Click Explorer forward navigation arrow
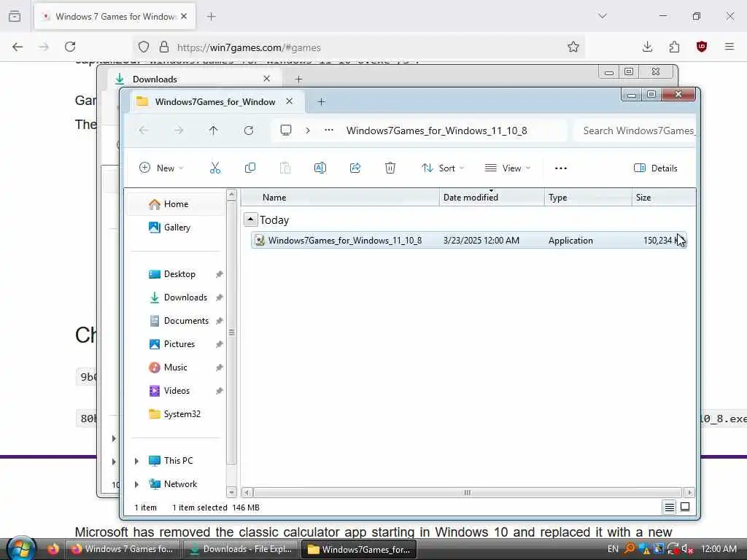Image resolution: width=747 pixels, height=560 pixels. point(179,131)
